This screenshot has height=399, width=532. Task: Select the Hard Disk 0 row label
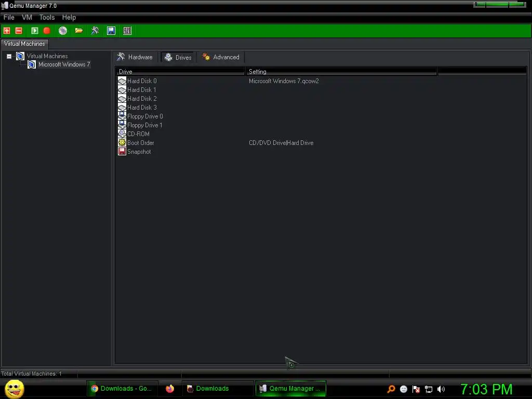pyautogui.click(x=142, y=81)
